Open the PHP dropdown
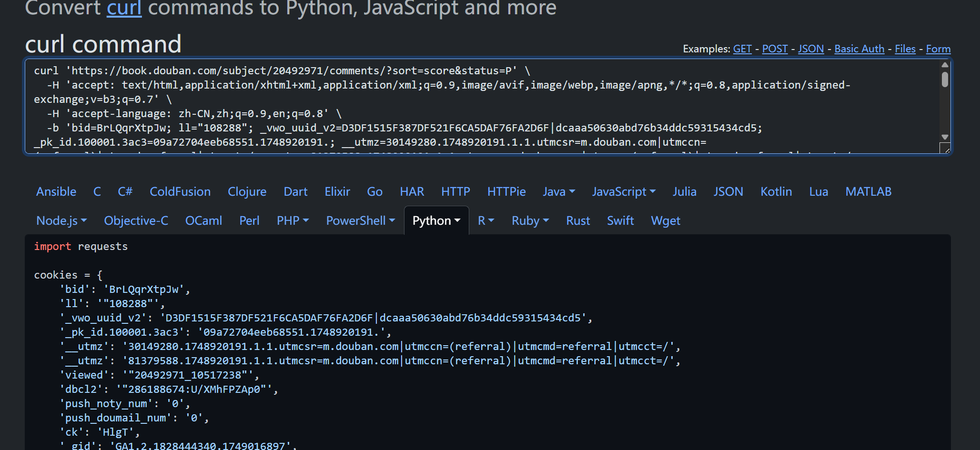The height and width of the screenshot is (450, 980). pos(293,220)
